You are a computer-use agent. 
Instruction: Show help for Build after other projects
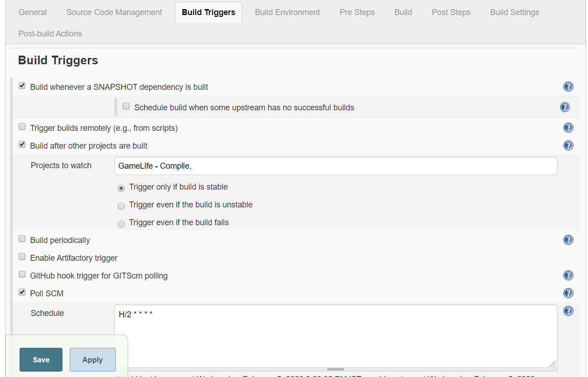[x=568, y=145]
